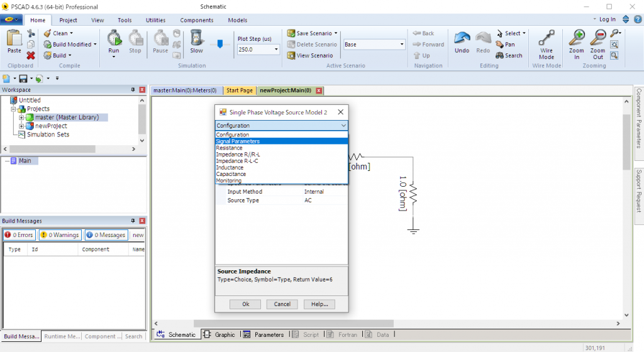Toggle the 0 Messages filter
644x352 pixels.
[106, 235]
